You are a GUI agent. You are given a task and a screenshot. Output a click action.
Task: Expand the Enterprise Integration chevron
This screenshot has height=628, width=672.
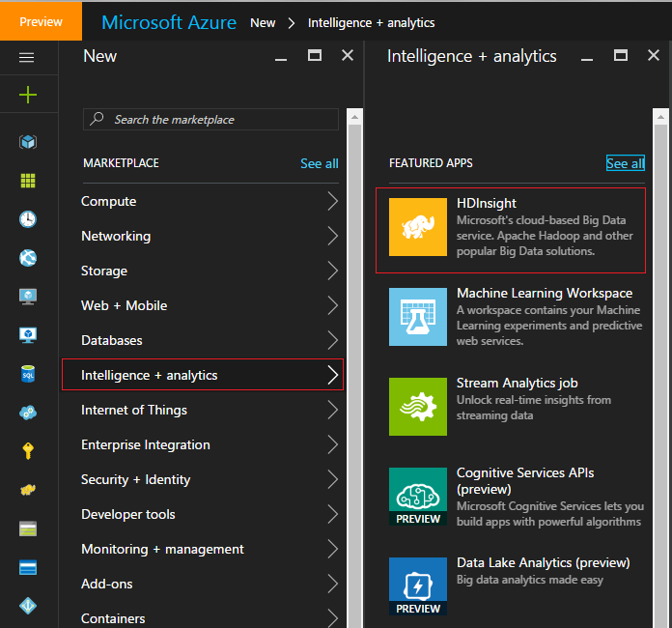pos(333,444)
